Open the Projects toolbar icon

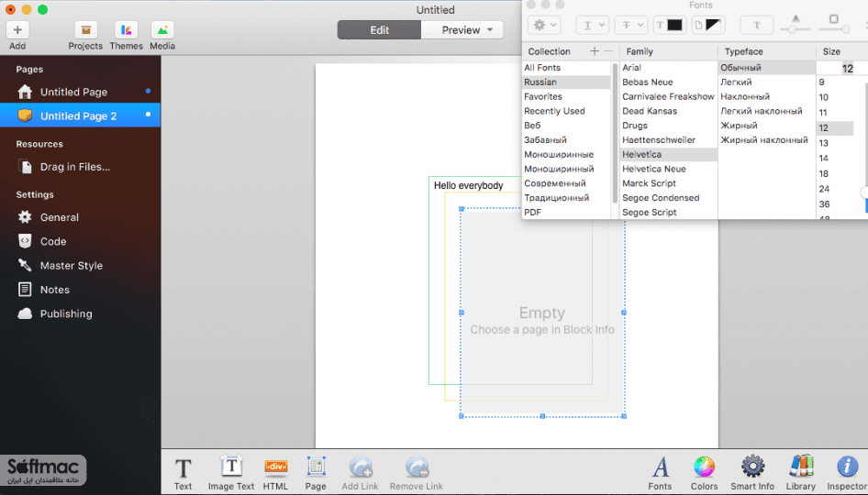point(85,30)
